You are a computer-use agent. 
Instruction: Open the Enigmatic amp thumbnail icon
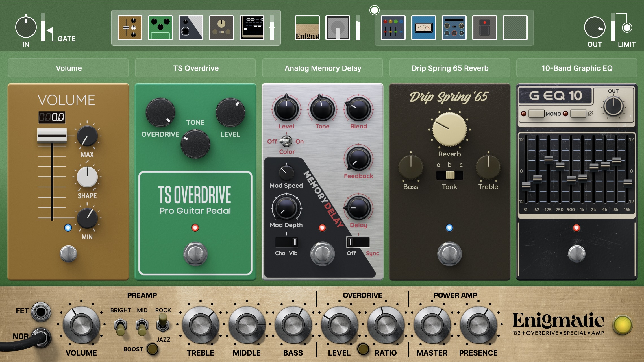pyautogui.click(x=307, y=28)
